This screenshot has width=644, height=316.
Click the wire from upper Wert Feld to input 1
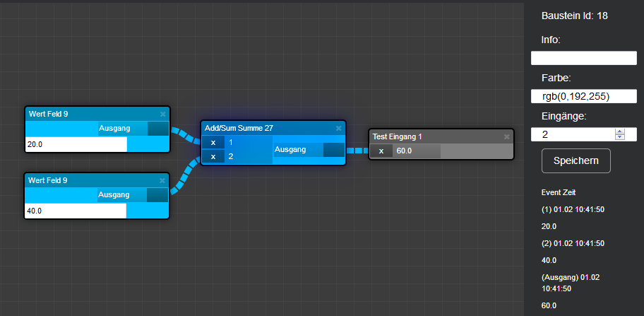click(186, 136)
